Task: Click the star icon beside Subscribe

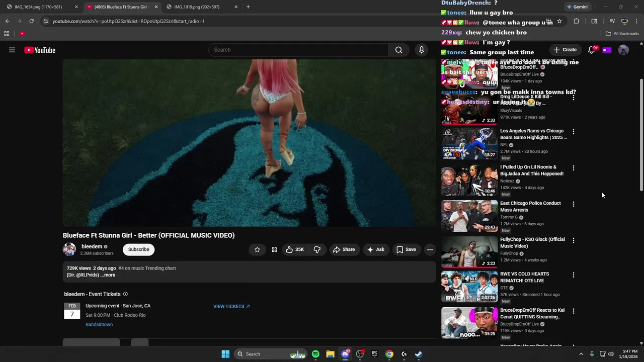Action: point(257,249)
